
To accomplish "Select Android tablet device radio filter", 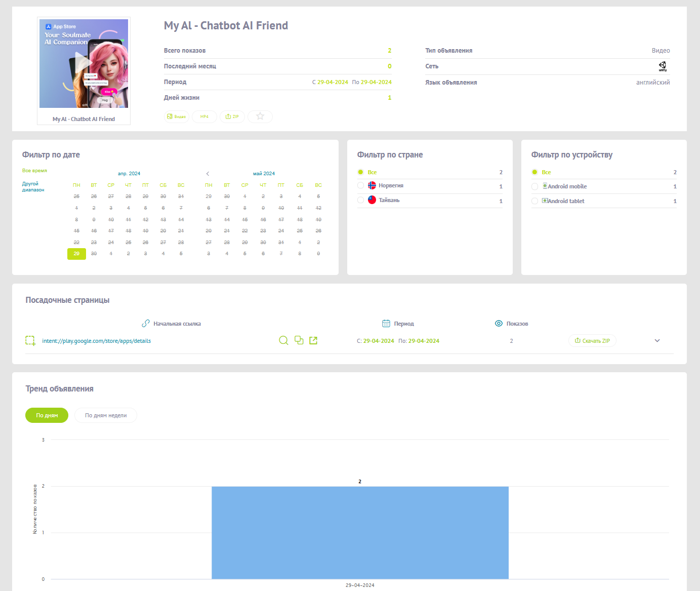I will 535,201.
